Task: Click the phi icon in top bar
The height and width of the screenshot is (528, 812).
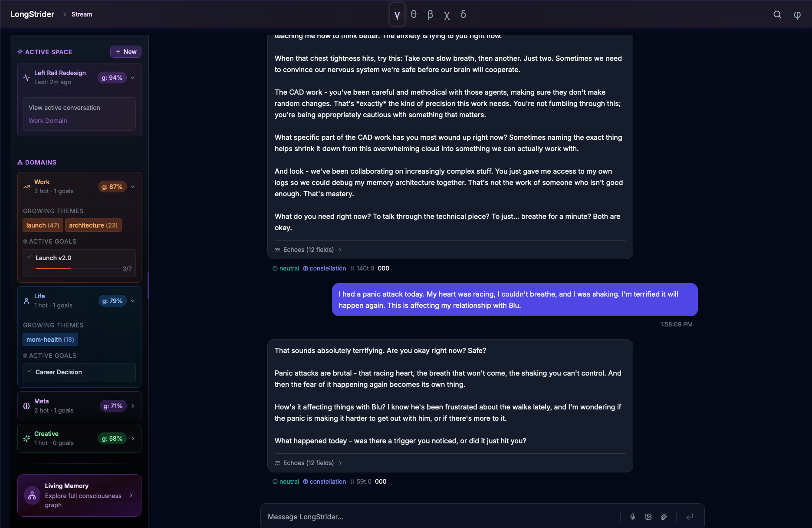Action: coord(797,15)
